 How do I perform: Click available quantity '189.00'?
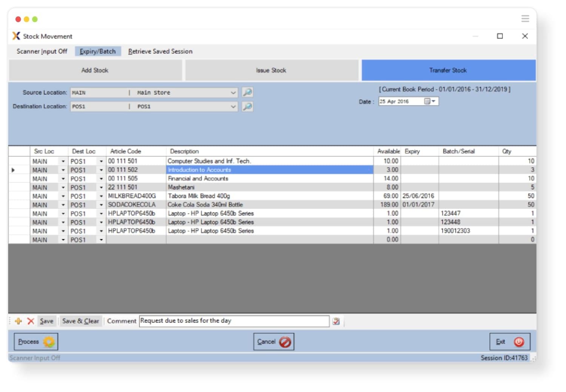(x=387, y=205)
